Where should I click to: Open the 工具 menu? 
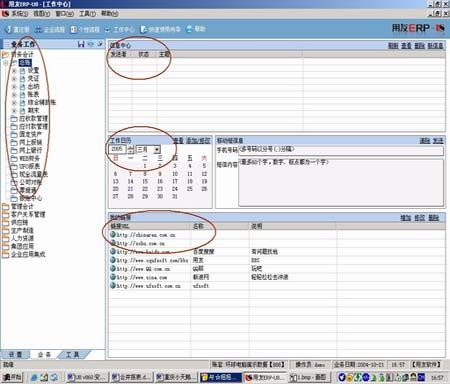[87, 14]
